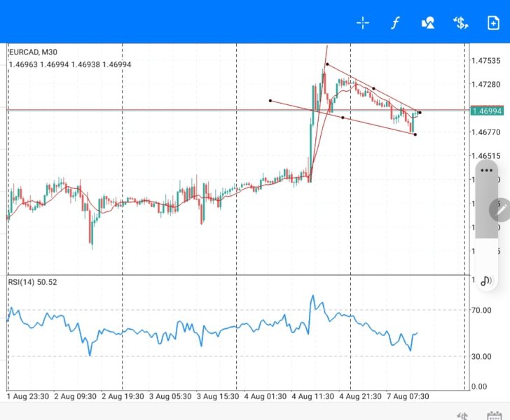Tap the 4 Aug 01:30 time label
Viewport: 510px width, 420px height.
click(266, 397)
